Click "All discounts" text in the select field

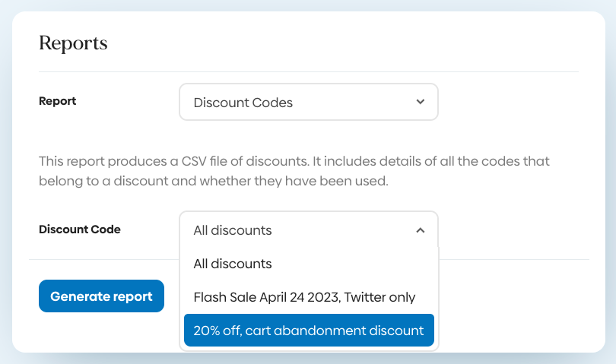click(x=233, y=230)
